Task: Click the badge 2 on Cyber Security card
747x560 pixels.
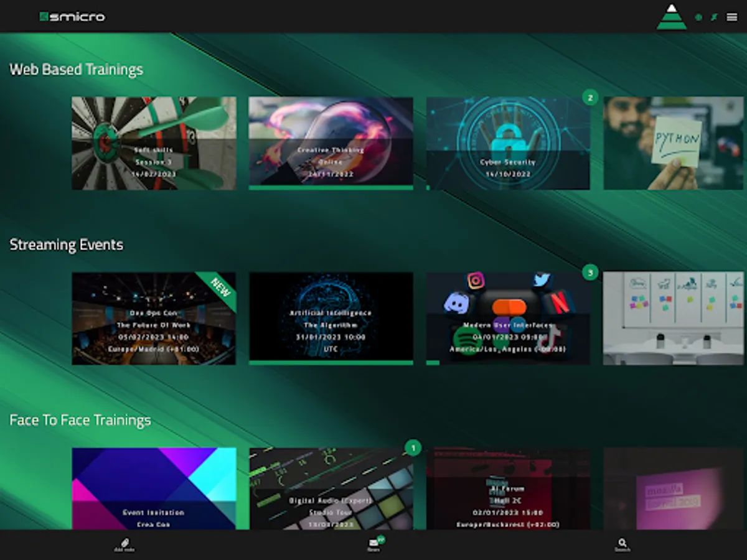Action: coord(590,98)
